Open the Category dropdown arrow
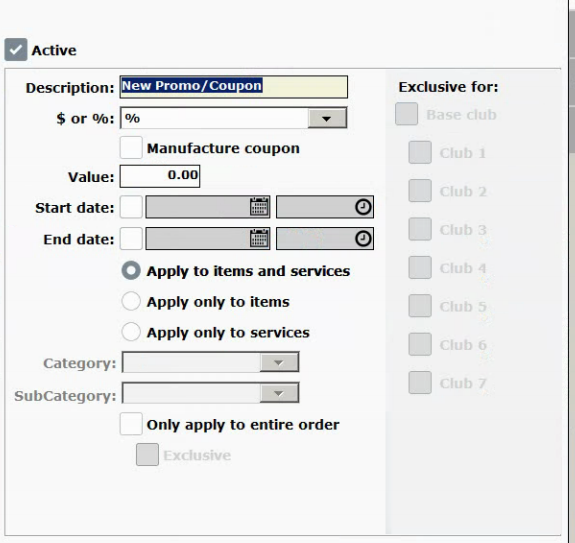The image size is (575, 543). (x=279, y=362)
